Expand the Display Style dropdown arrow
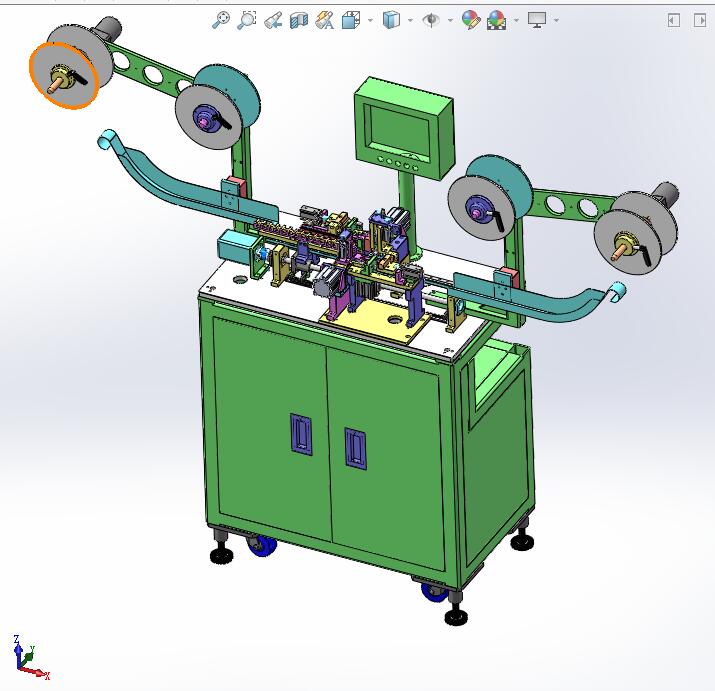This screenshot has width=715, height=691. point(410,20)
